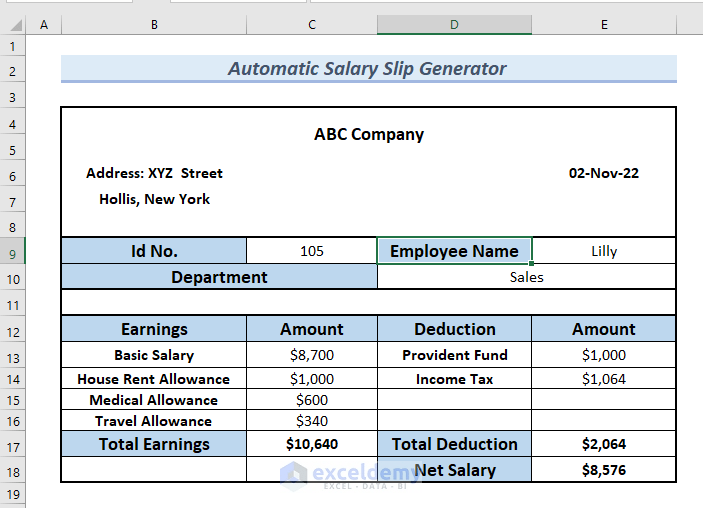The image size is (703, 508).
Task: Click the $8,576 net salary cell
Action: point(603,470)
